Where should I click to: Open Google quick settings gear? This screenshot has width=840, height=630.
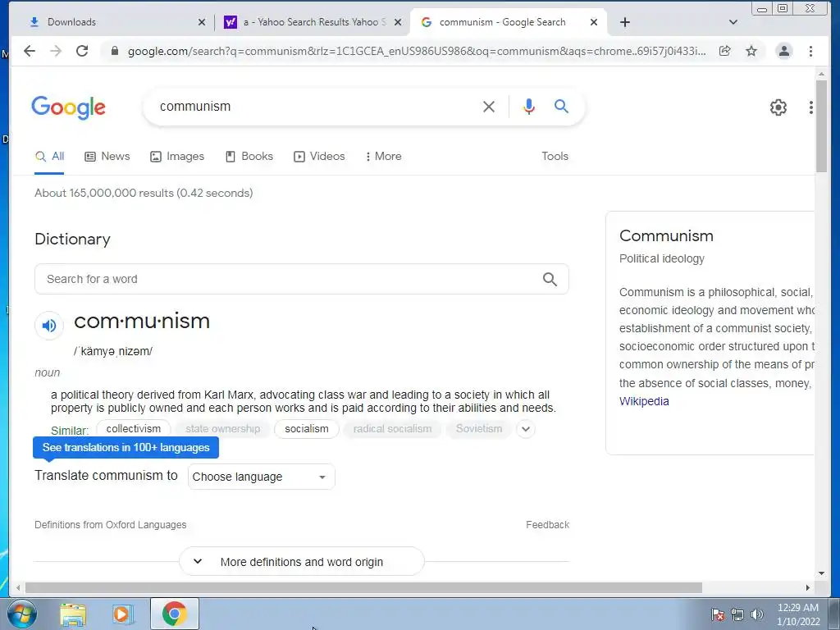tap(778, 107)
